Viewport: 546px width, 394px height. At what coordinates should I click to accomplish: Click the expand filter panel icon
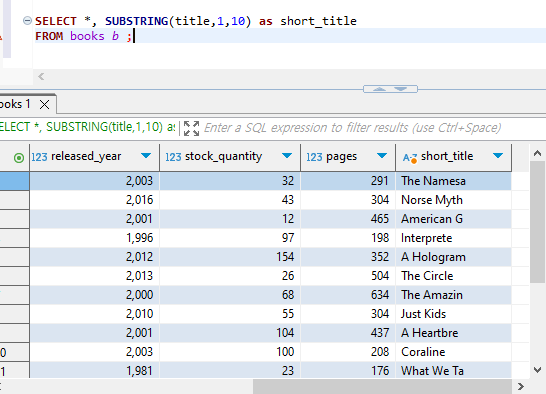(x=191, y=128)
